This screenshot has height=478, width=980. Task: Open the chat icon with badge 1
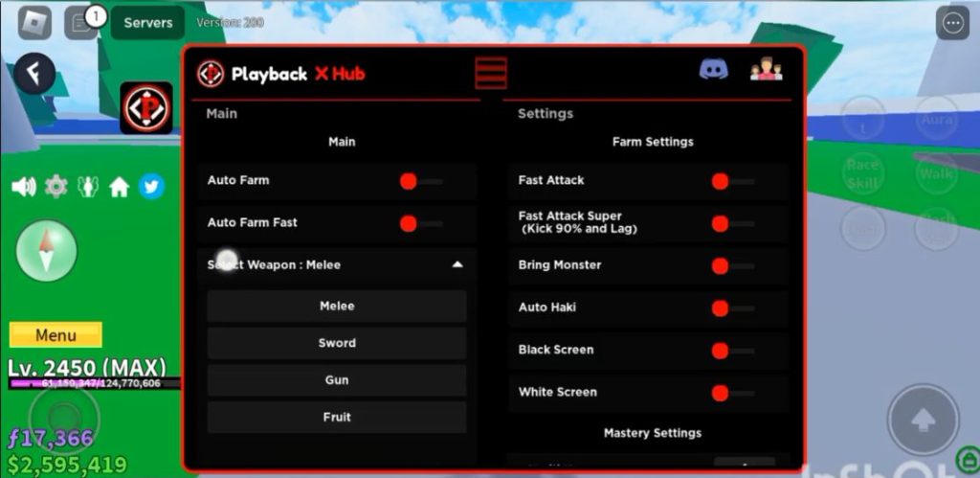coord(81,23)
